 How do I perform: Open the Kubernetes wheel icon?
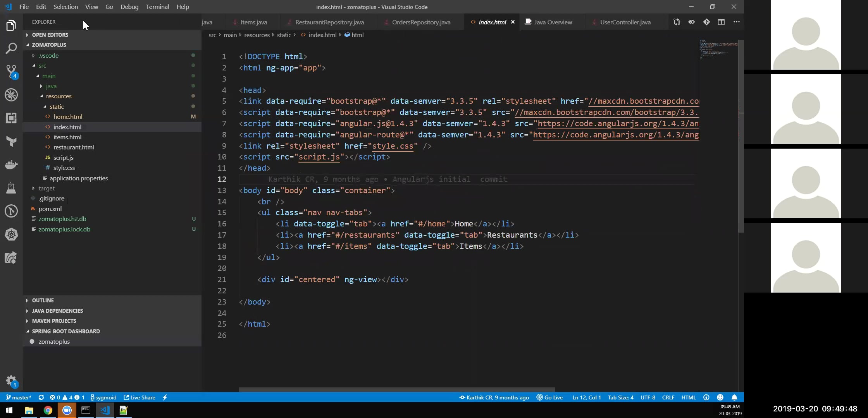(11, 235)
